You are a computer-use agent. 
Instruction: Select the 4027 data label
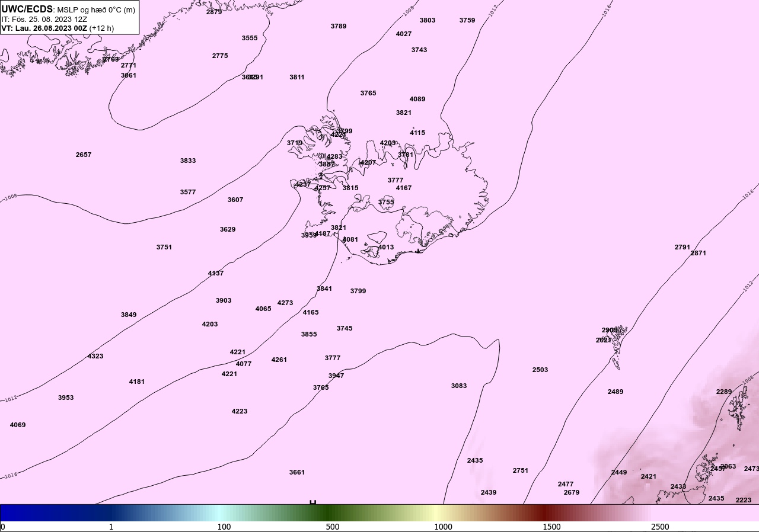404,34
